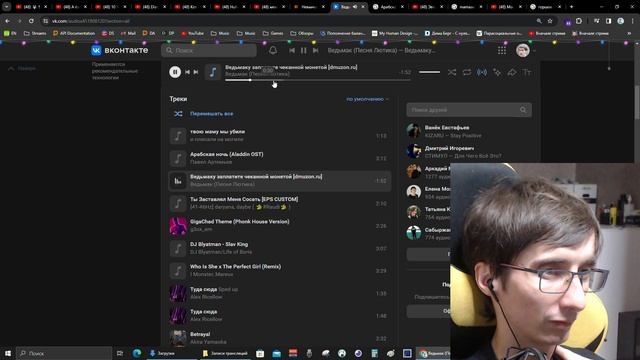The height and width of the screenshot is (360, 640).
Task: Open the top friend in the audio list
Action: click(x=469, y=131)
